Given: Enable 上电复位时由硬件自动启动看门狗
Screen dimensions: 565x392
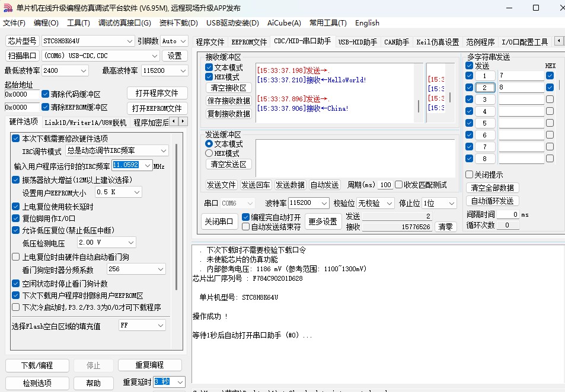Looking at the screenshot, I should click(x=15, y=257).
